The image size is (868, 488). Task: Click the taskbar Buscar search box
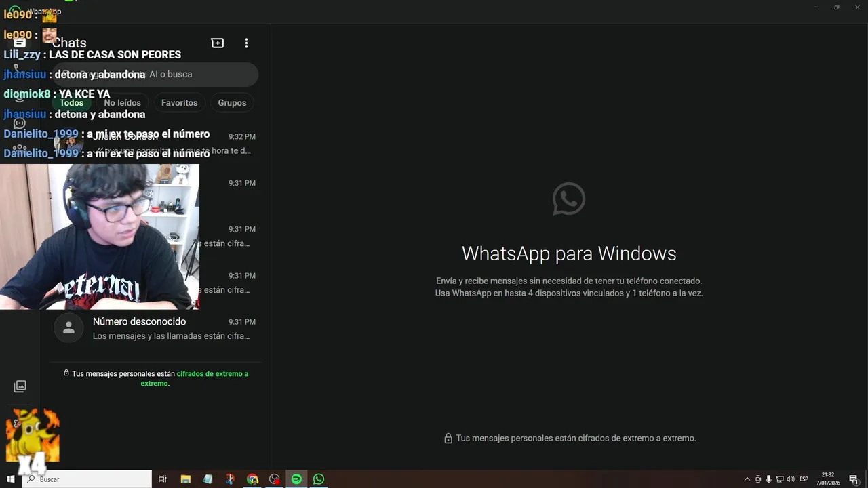point(88,479)
